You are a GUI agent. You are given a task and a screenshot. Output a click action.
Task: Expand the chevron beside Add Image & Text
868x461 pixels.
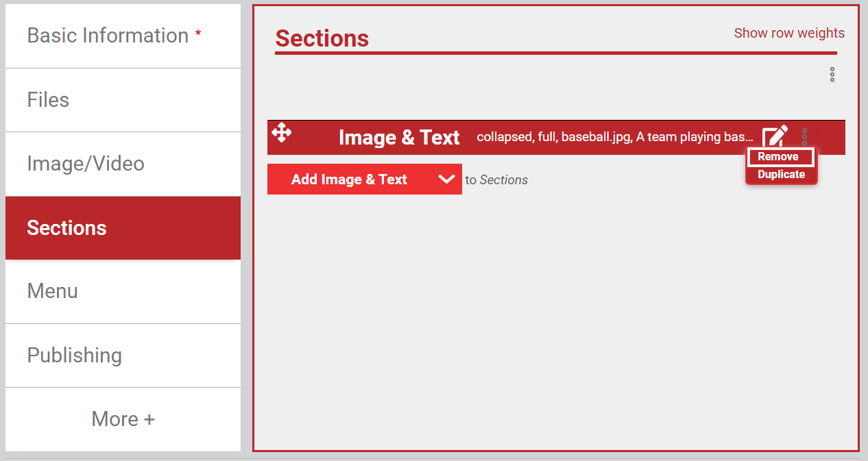tap(446, 179)
